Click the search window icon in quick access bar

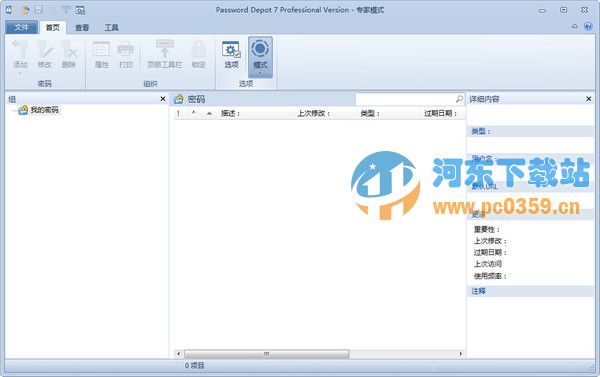80,10
